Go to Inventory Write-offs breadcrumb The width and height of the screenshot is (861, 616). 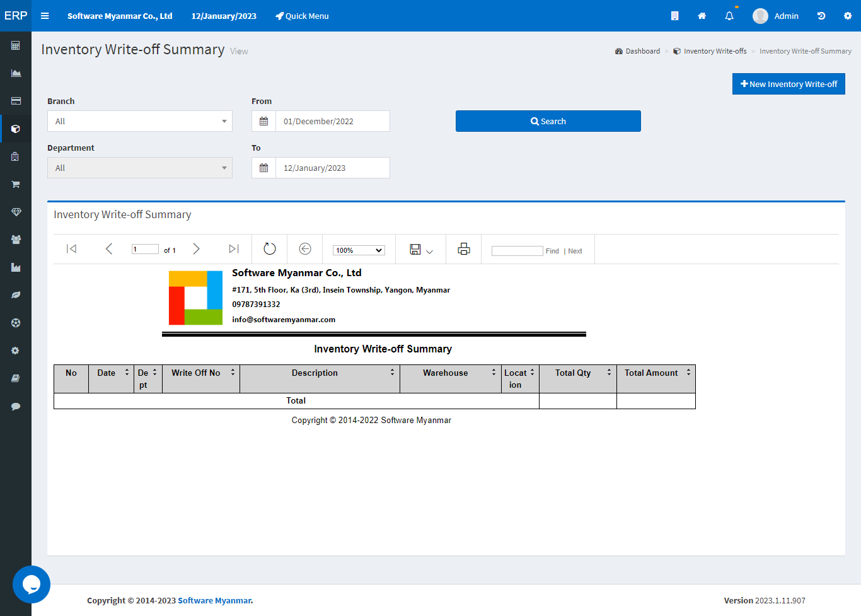pos(710,51)
